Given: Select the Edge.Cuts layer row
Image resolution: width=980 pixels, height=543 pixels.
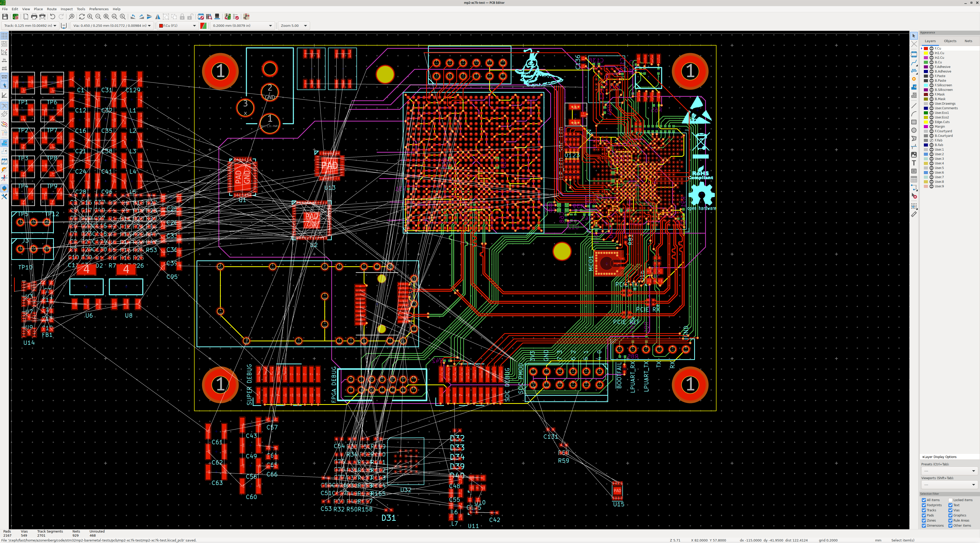Looking at the screenshot, I should [942, 122].
